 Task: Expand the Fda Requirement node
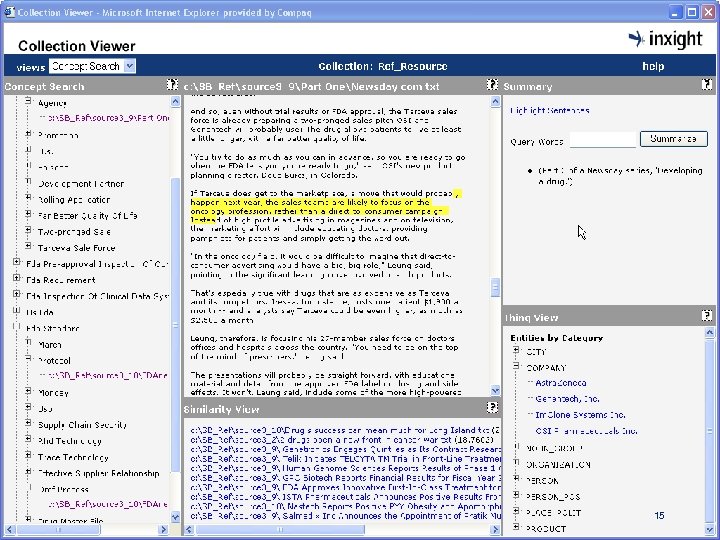tap(17, 279)
